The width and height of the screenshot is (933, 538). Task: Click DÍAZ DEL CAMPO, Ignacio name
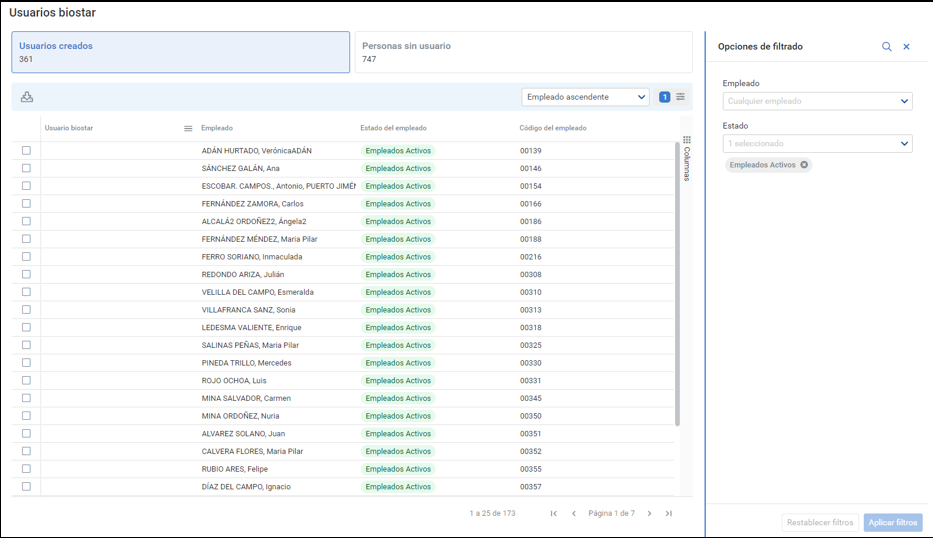[246, 487]
